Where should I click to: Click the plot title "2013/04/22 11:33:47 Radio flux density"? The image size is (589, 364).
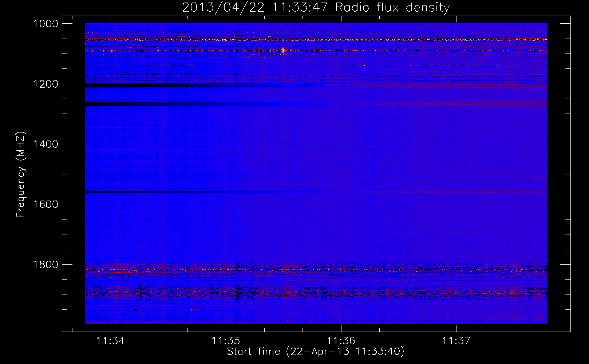point(316,7)
